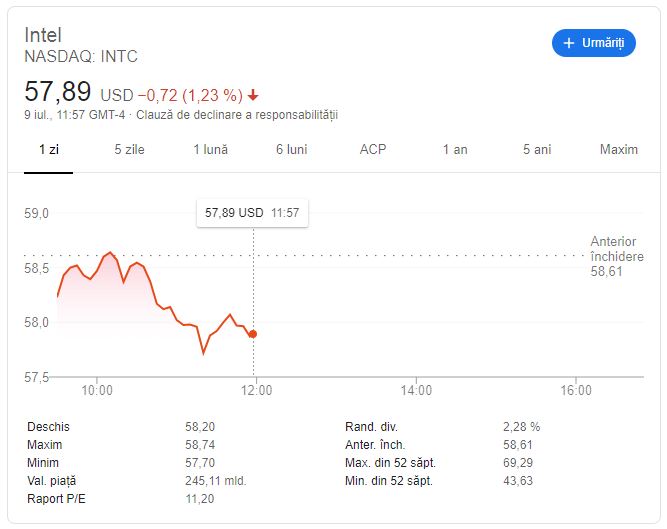The width and height of the screenshot is (667, 529).
Task: Click the red down arrow price indicator
Action: point(253,95)
